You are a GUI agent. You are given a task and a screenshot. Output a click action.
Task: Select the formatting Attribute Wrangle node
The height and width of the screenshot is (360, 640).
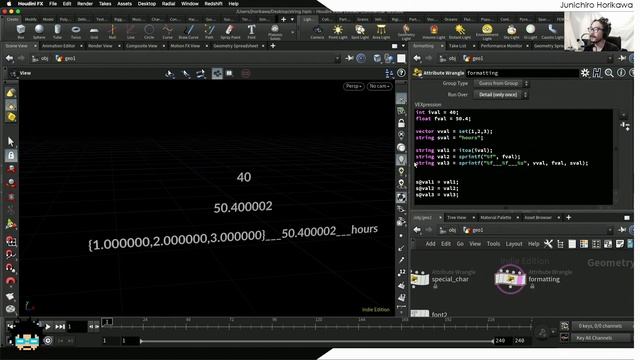tap(510, 279)
